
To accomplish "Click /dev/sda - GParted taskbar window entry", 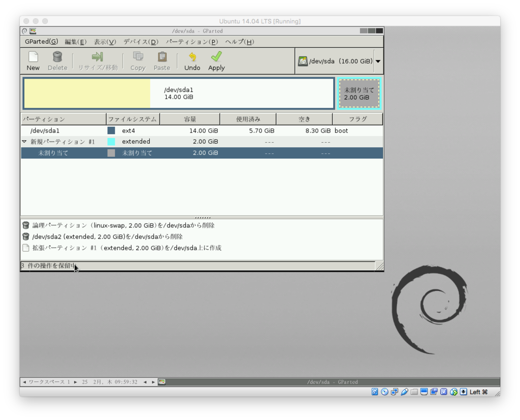I will (x=332, y=382).
